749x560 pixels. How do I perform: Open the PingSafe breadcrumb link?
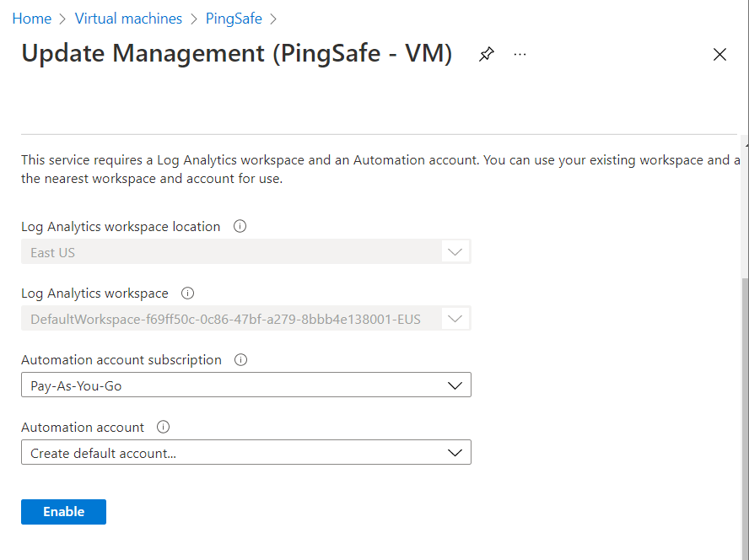(234, 19)
